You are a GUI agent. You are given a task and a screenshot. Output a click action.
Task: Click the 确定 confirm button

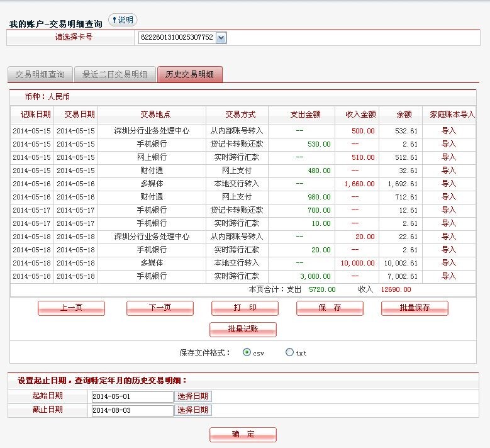243,435
